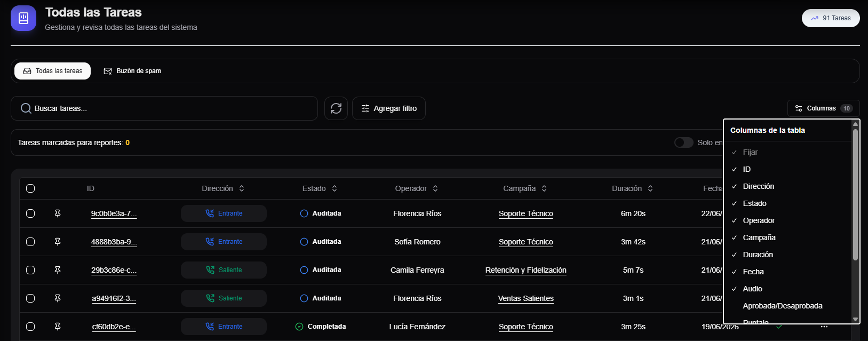Click operator name 'Camila Ferreyra'
Screen dimensions: 868x341
click(x=417, y=270)
